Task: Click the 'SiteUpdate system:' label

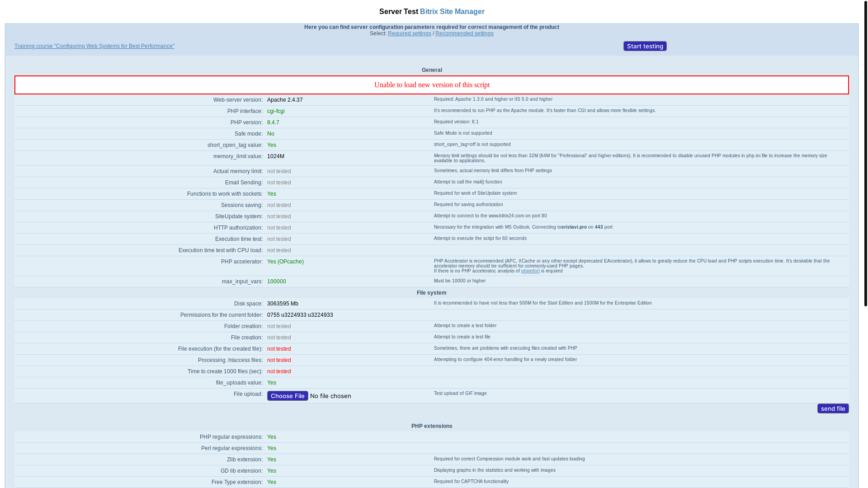Action: [x=239, y=216]
